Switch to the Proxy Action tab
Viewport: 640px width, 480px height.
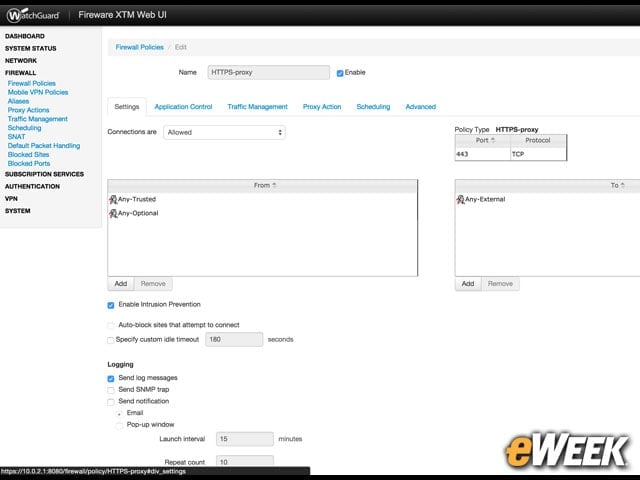[x=322, y=107]
